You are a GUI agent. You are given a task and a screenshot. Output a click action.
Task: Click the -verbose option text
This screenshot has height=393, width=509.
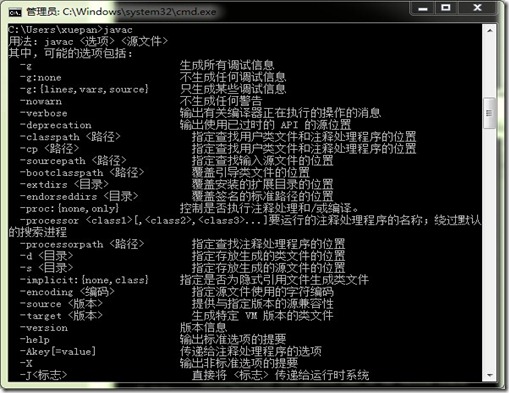click(x=44, y=113)
